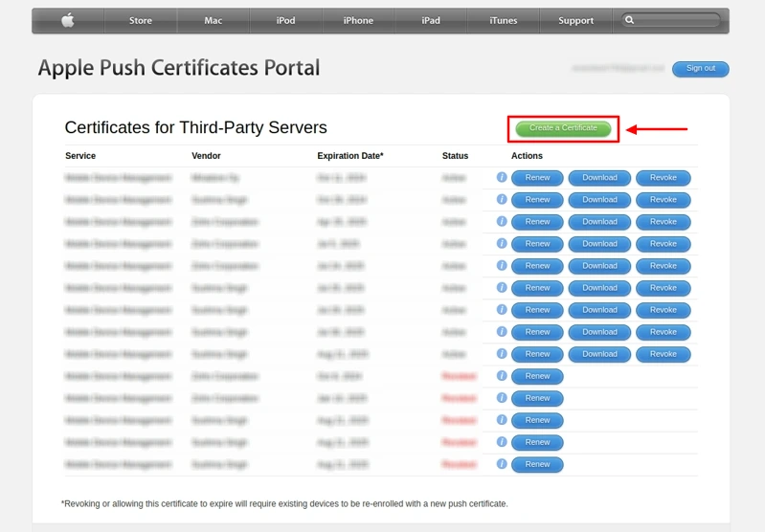Click the magnifier icon in search box
The height and width of the screenshot is (532, 765).
(x=629, y=20)
